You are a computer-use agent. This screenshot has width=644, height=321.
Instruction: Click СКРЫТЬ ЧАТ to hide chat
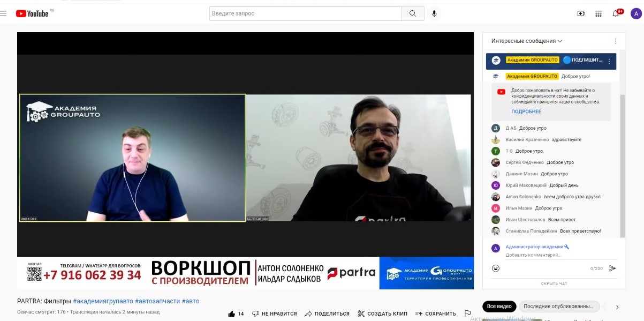click(554, 283)
